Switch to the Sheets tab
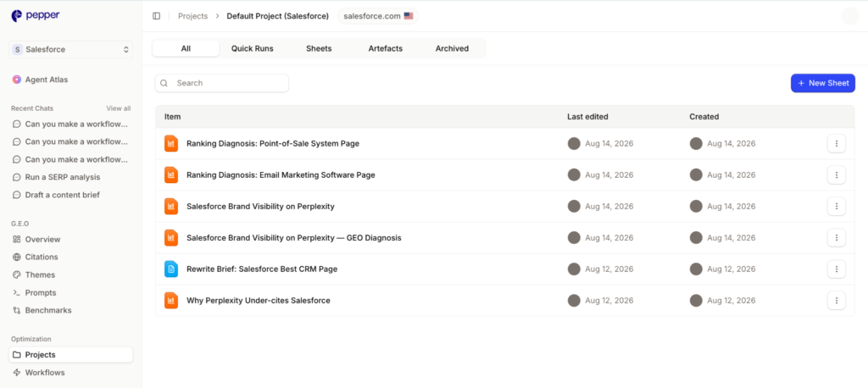 pyautogui.click(x=319, y=48)
